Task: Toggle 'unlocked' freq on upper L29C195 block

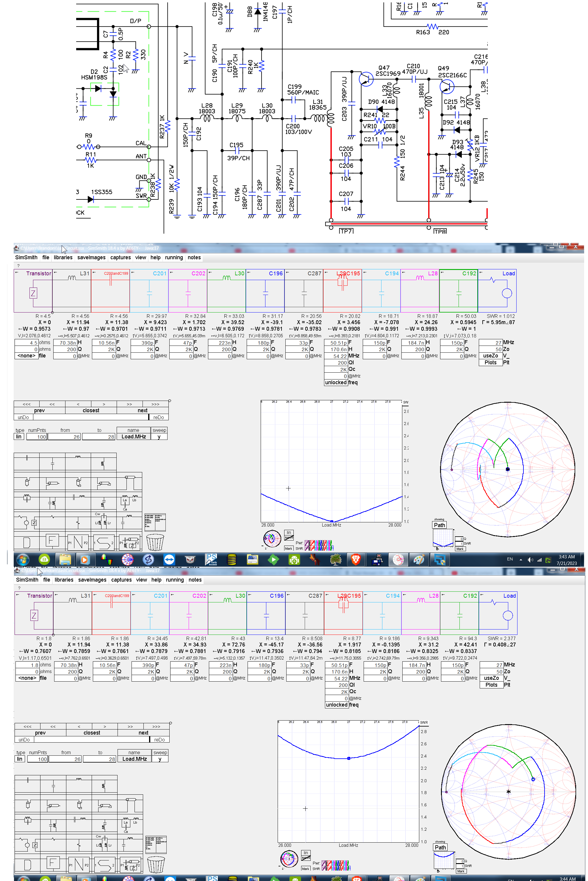Action: click(x=336, y=382)
